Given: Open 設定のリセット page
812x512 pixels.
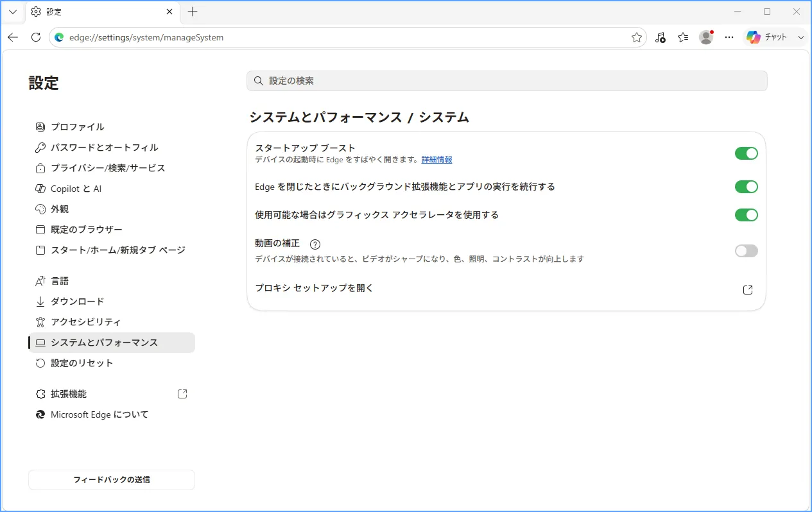Looking at the screenshot, I should pos(112,363).
